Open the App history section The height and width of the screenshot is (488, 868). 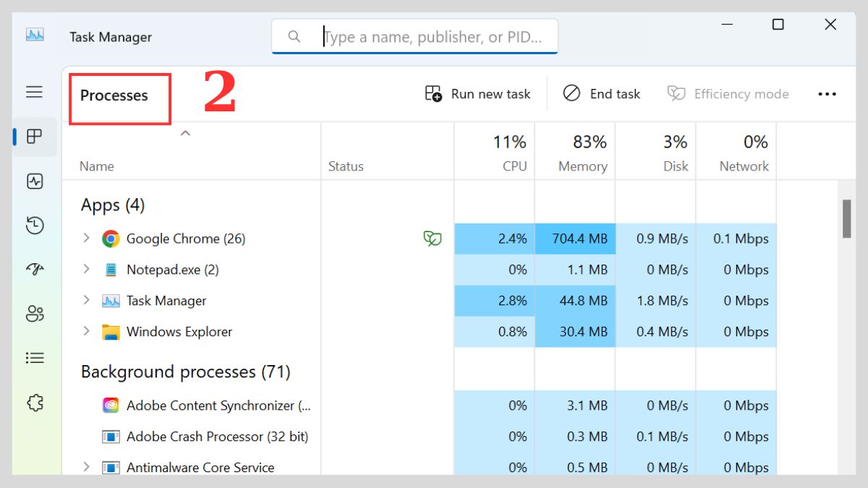coord(35,226)
